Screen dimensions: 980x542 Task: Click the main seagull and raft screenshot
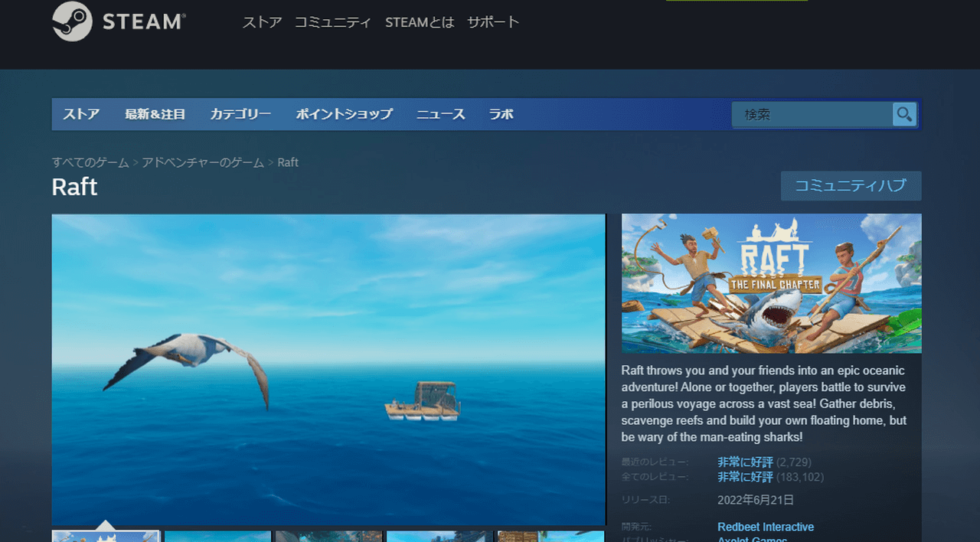(328, 369)
